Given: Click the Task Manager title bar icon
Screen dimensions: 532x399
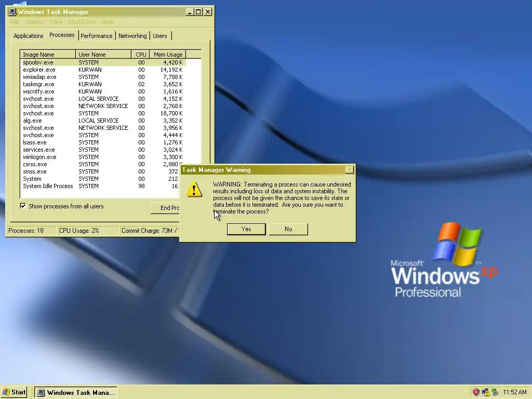Looking at the screenshot, I should (x=12, y=11).
